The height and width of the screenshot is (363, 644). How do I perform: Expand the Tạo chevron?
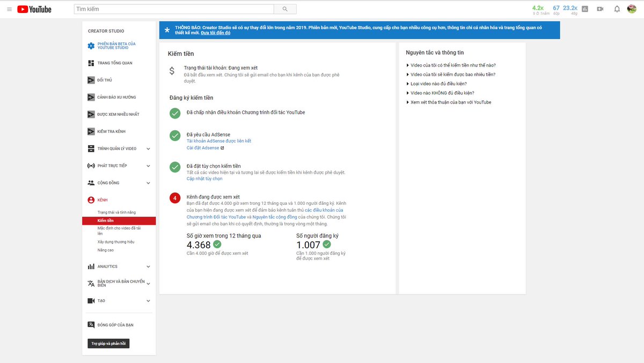click(148, 301)
